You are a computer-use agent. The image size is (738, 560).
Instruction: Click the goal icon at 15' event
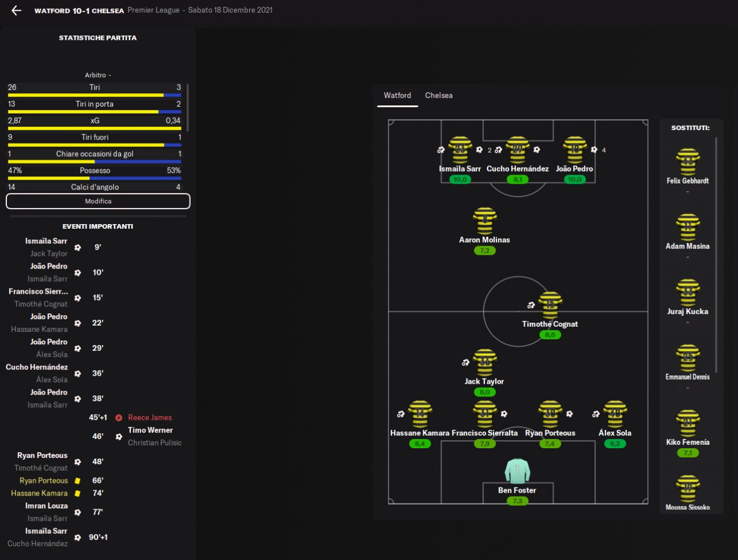point(78,298)
